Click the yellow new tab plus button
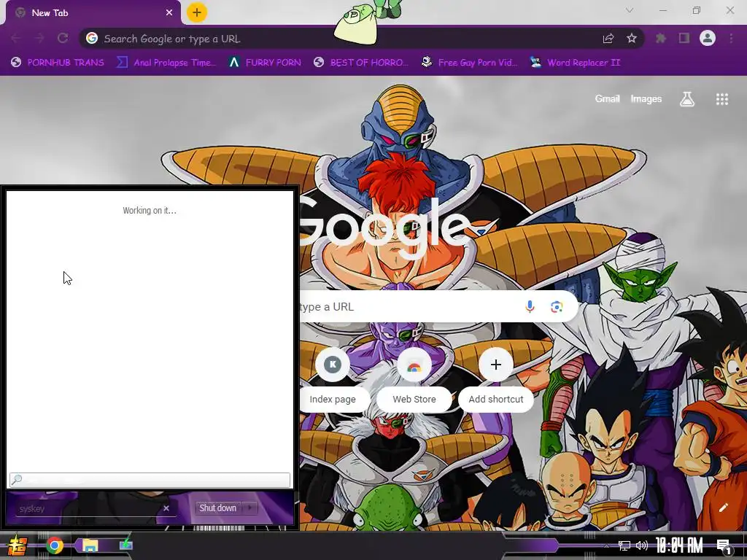The image size is (747, 560). click(197, 12)
